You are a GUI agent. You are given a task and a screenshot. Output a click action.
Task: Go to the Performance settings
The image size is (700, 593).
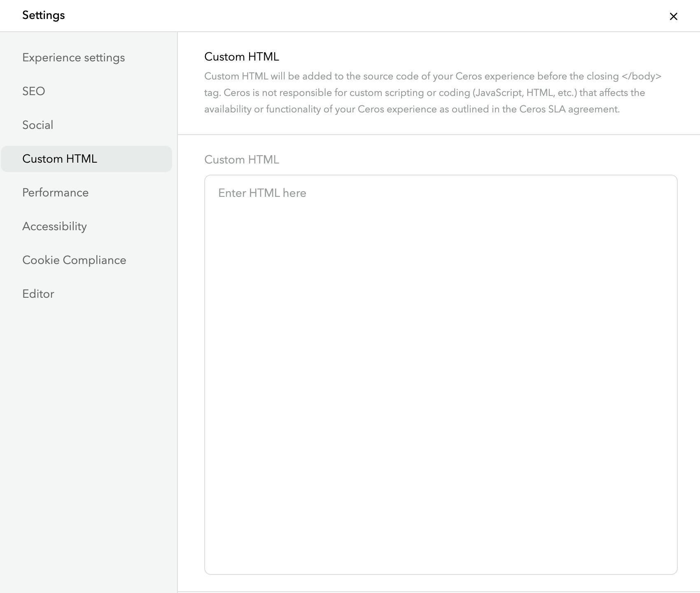coord(56,193)
